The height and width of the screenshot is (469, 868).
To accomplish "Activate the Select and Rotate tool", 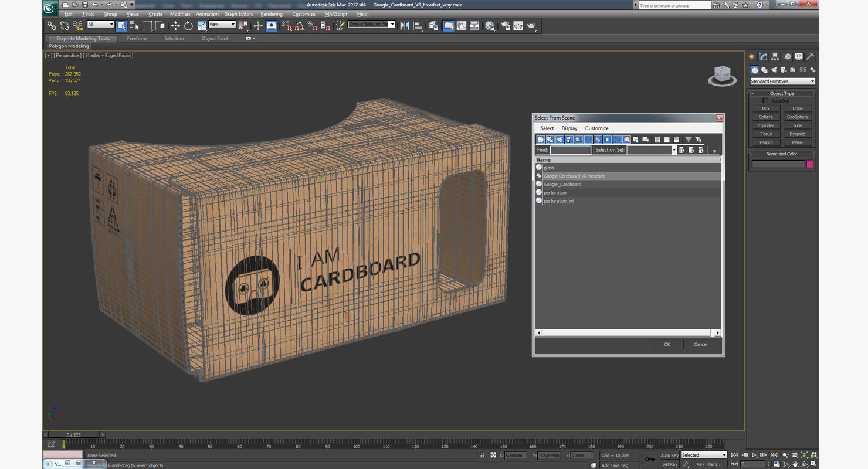I will pyautogui.click(x=188, y=26).
